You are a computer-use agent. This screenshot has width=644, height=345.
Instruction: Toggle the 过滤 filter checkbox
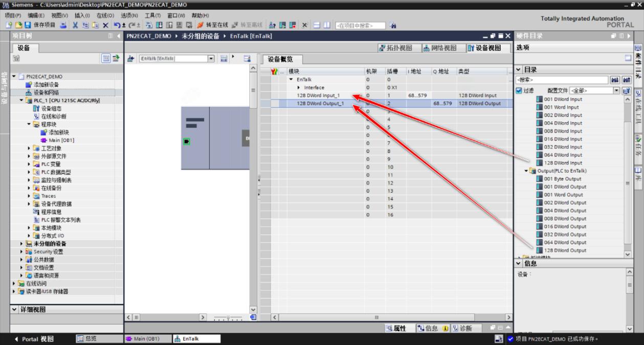click(519, 90)
